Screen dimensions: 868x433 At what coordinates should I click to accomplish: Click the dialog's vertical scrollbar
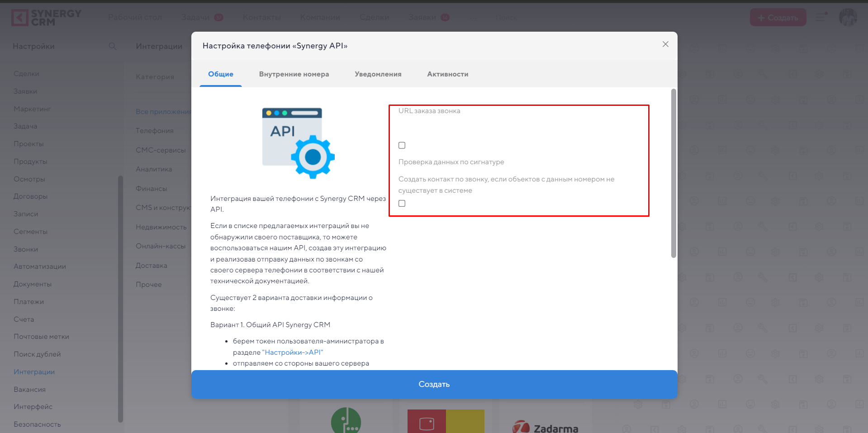coord(674,173)
